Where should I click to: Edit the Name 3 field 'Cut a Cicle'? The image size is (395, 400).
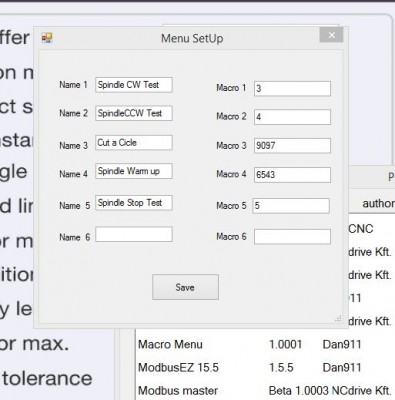coord(134,143)
